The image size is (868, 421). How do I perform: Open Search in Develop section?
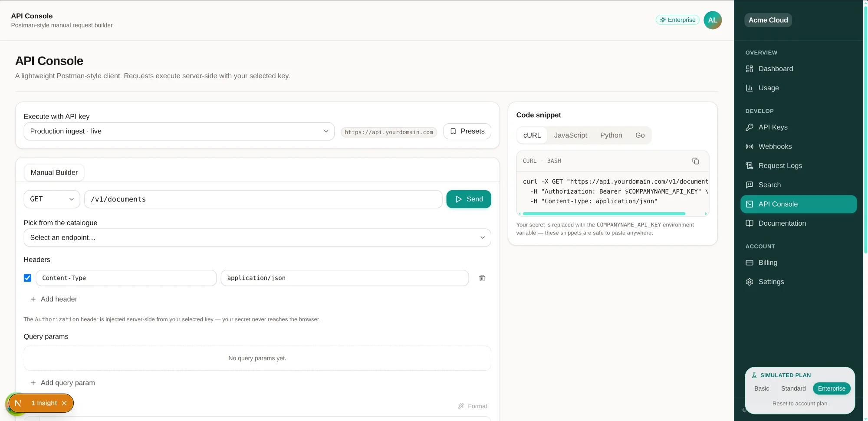coord(799,185)
